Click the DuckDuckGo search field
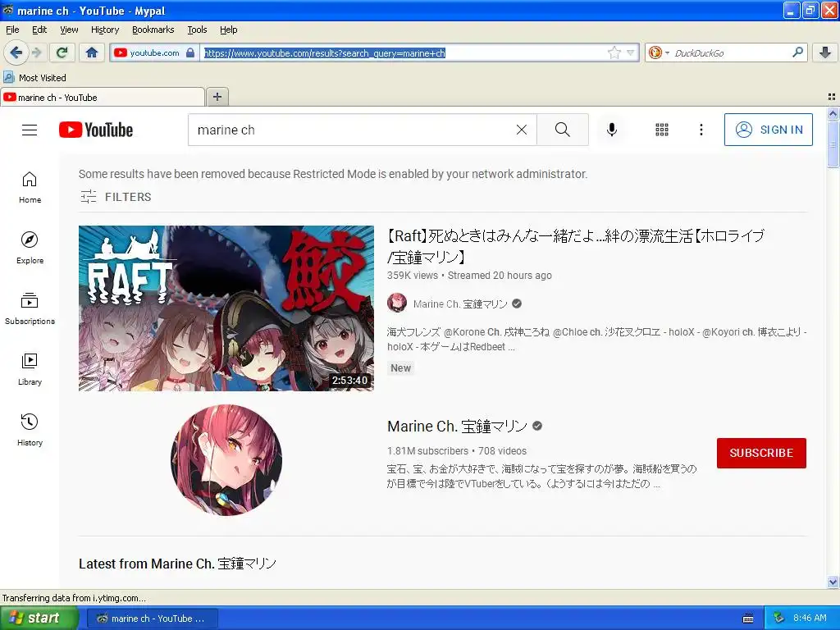The height and width of the screenshot is (630, 840). (730, 52)
